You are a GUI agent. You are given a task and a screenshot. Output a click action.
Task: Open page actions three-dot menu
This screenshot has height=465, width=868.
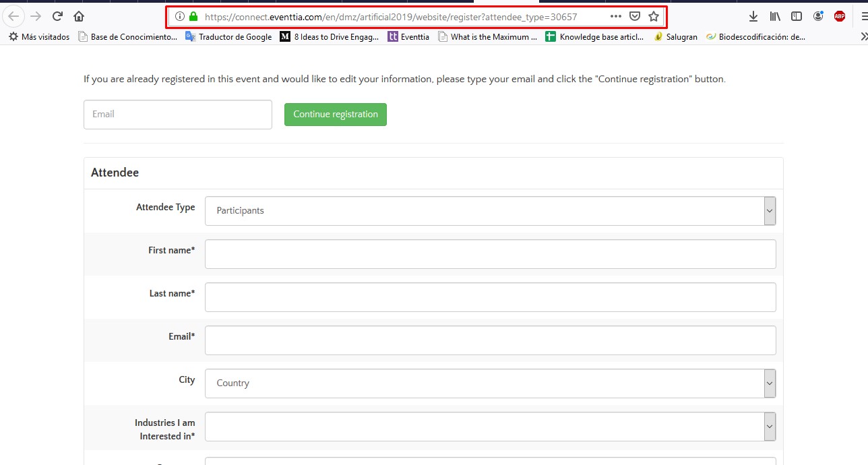615,16
